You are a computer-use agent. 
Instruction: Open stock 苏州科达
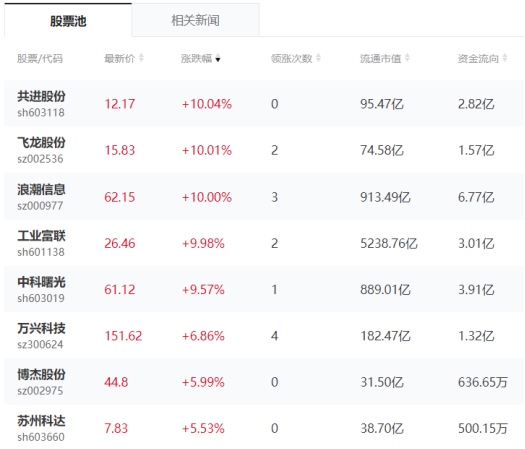click(x=41, y=421)
